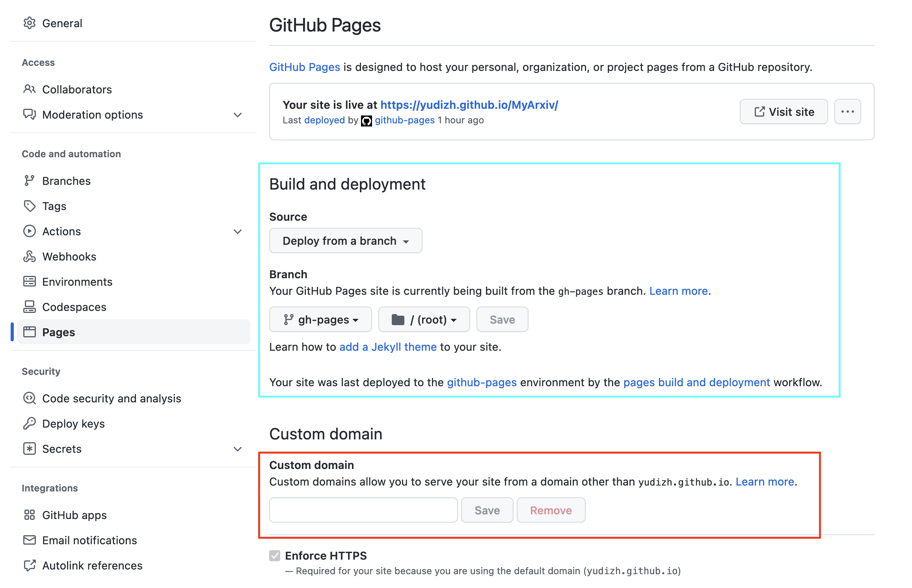Open the / (root) folder dropdown

(424, 320)
